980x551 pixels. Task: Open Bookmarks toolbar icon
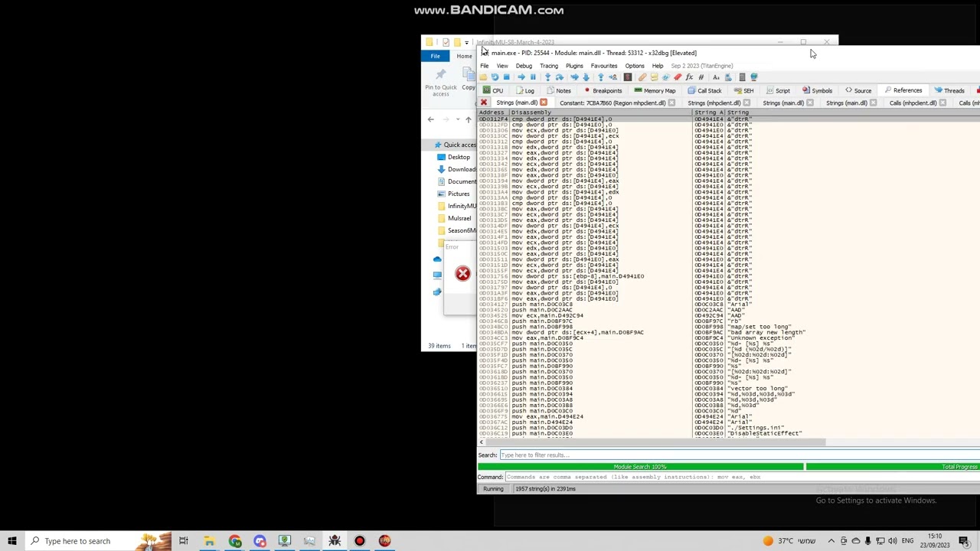point(677,77)
